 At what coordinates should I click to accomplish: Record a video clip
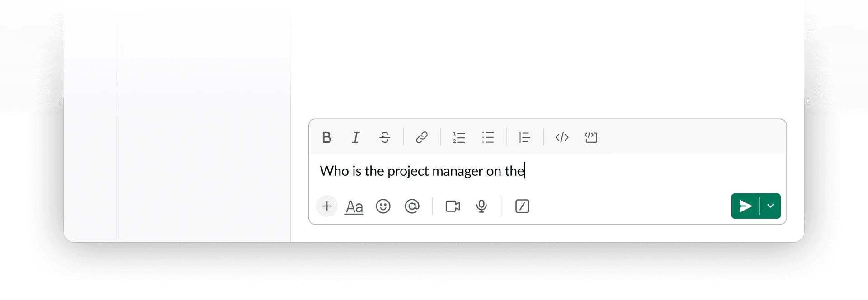coord(453,206)
